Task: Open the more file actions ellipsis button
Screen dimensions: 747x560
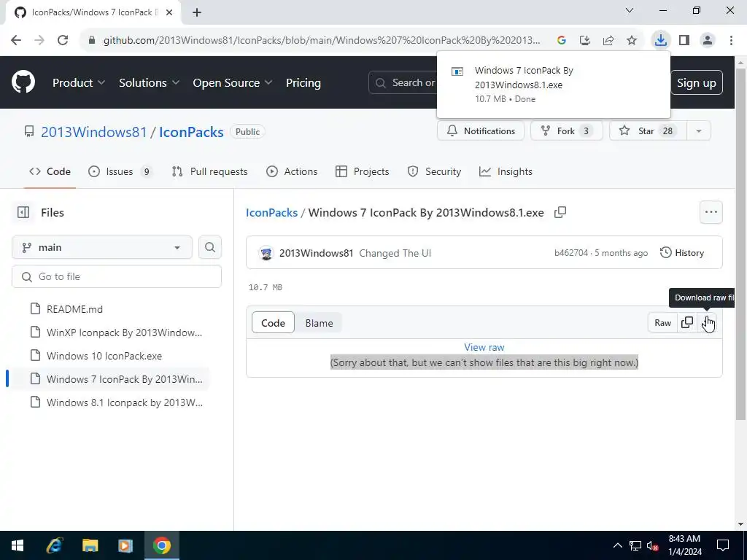Action: [x=711, y=212]
